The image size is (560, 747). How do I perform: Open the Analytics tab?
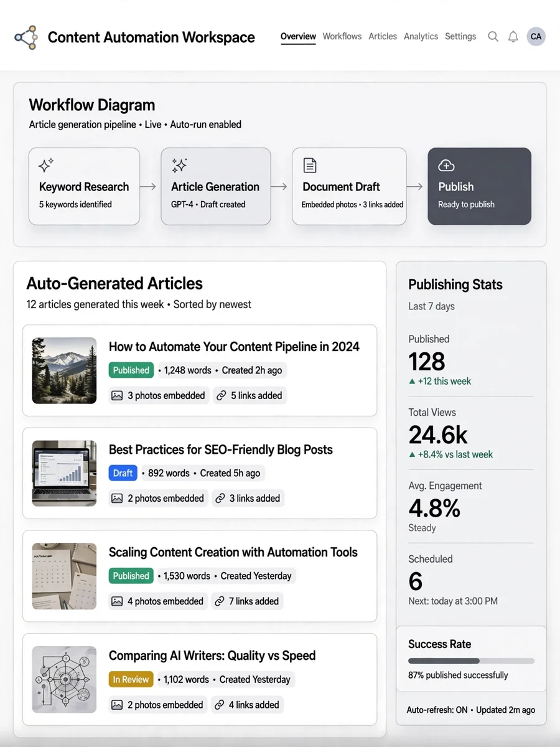(421, 37)
